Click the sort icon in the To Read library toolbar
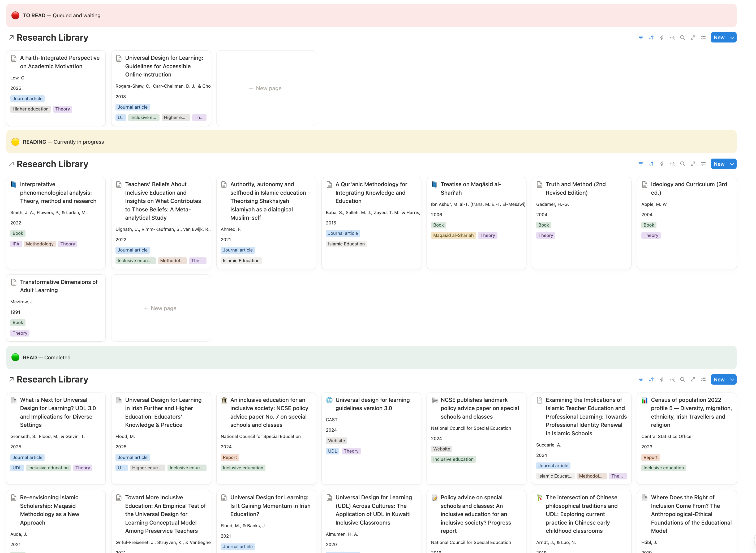 pyautogui.click(x=651, y=37)
